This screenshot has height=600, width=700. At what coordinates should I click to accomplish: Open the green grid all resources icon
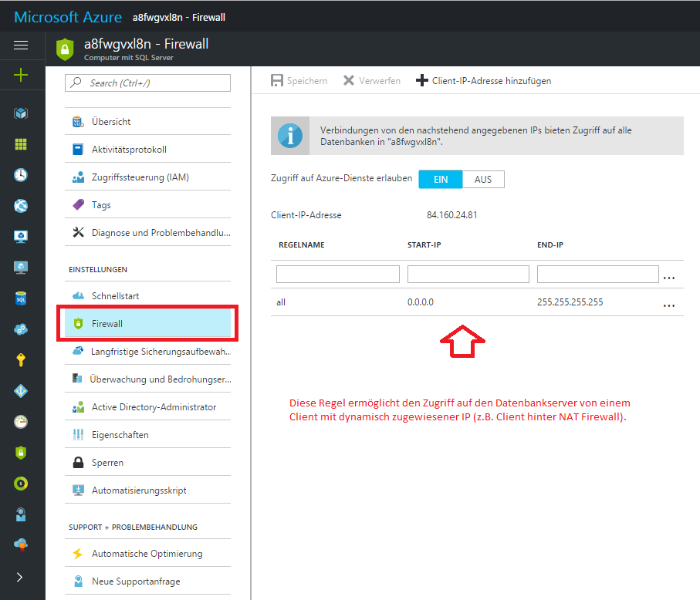tap(21, 144)
